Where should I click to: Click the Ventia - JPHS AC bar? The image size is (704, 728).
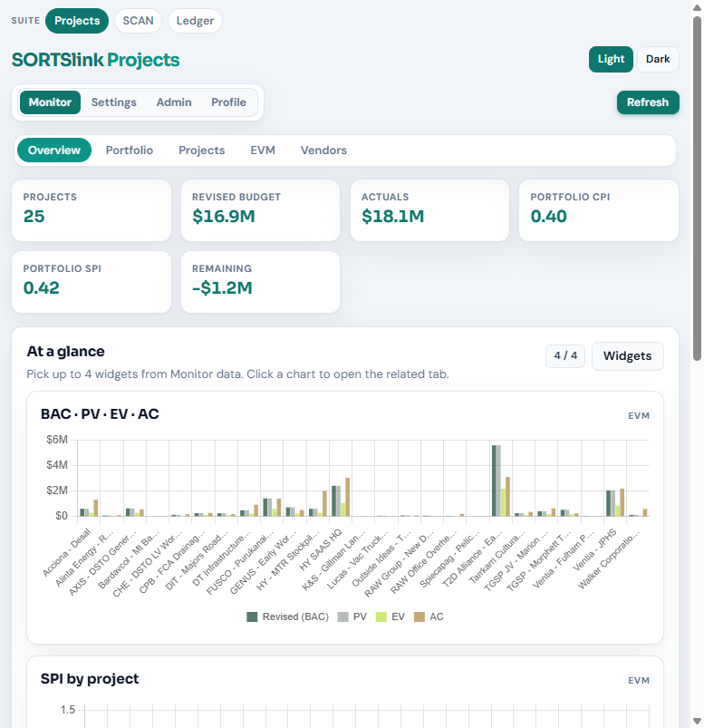coord(622,502)
